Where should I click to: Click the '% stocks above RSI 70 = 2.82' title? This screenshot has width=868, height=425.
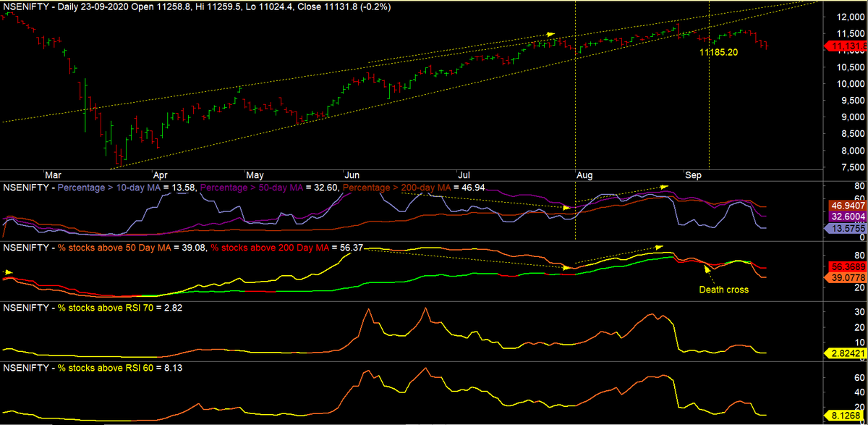120,308
